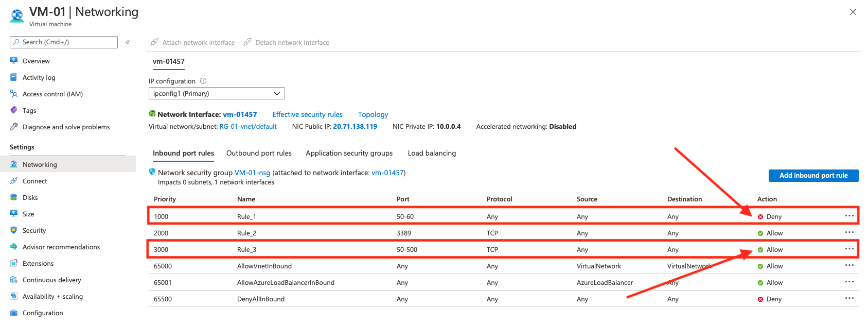Collapse the sidebar with the double-chevron
Image resolution: width=868 pixels, height=323 pixels.
click(x=128, y=42)
